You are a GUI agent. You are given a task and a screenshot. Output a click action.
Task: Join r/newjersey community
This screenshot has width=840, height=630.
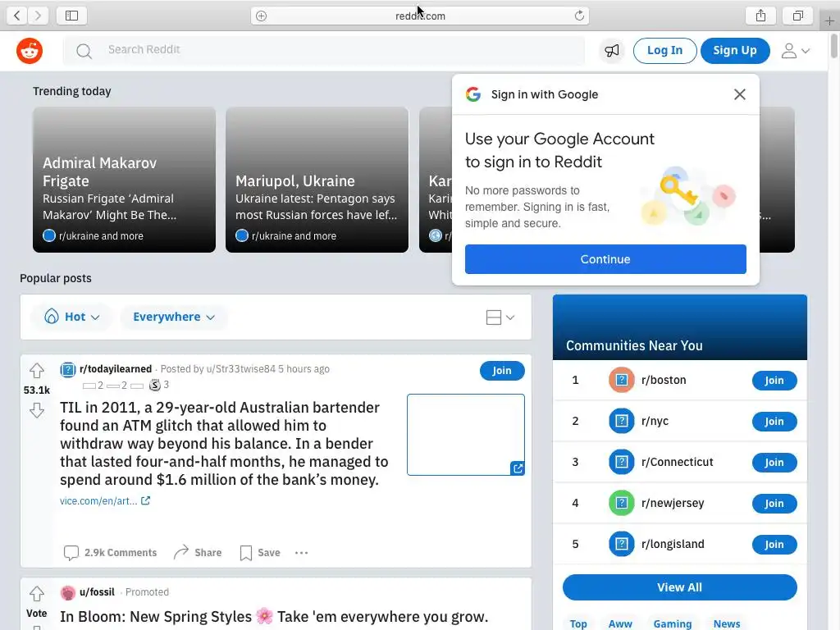(774, 504)
